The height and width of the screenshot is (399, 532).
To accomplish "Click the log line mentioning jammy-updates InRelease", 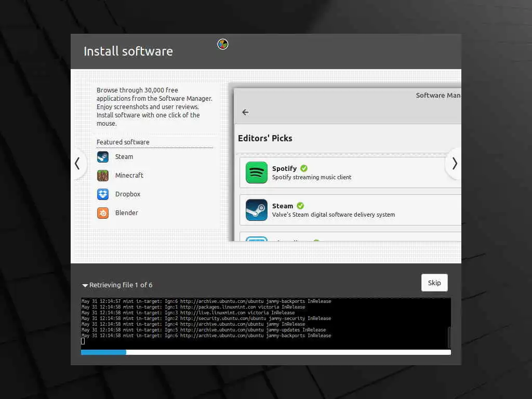I will [x=204, y=330].
